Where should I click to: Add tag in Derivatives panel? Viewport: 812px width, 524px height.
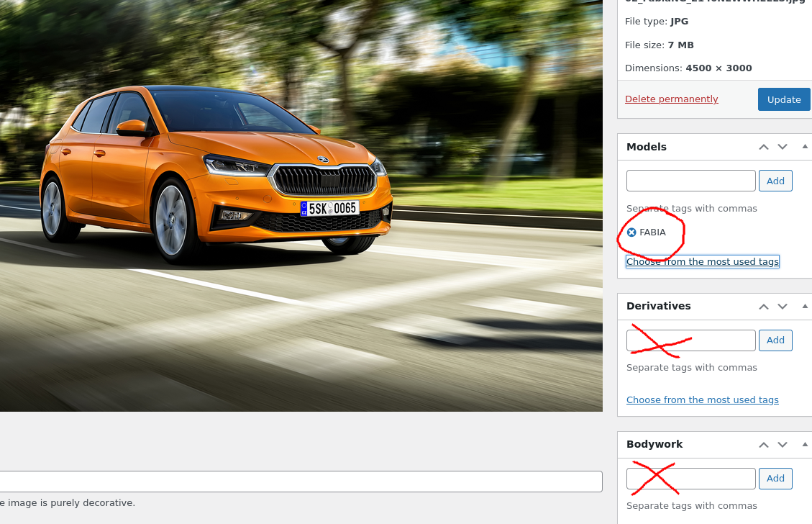775,340
